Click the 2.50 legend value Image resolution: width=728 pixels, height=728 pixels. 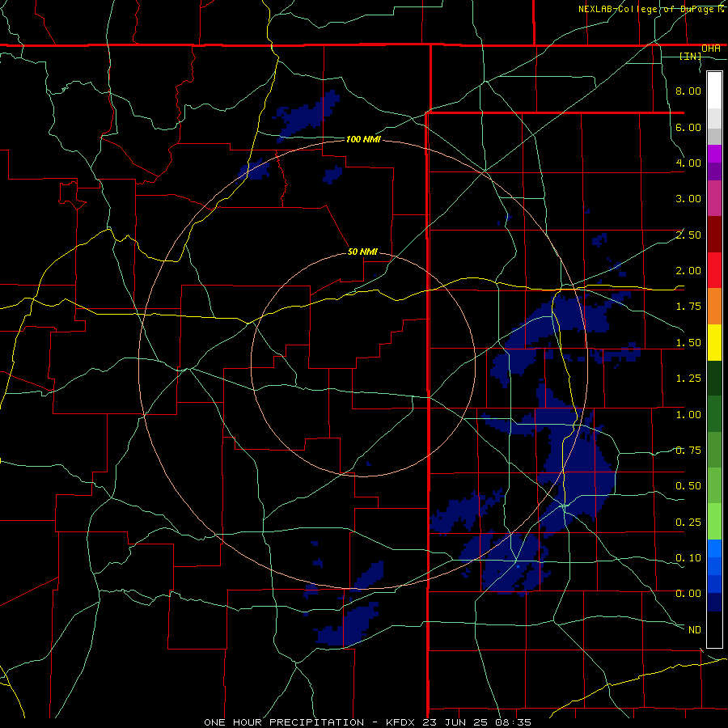tap(688, 235)
